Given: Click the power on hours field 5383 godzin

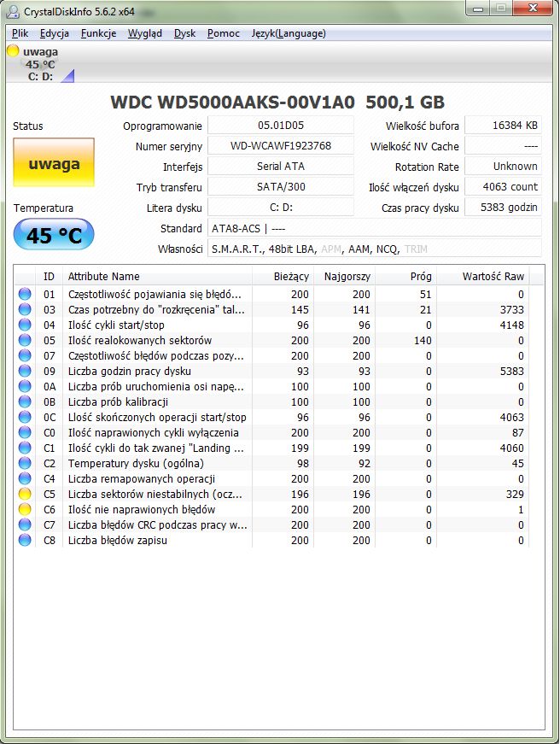Looking at the screenshot, I should 503,208.
